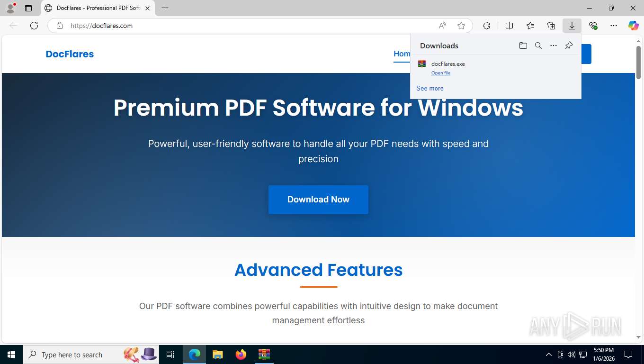The height and width of the screenshot is (364, 644).
Task: Open the notification center icon
Action: coord(628,355)
